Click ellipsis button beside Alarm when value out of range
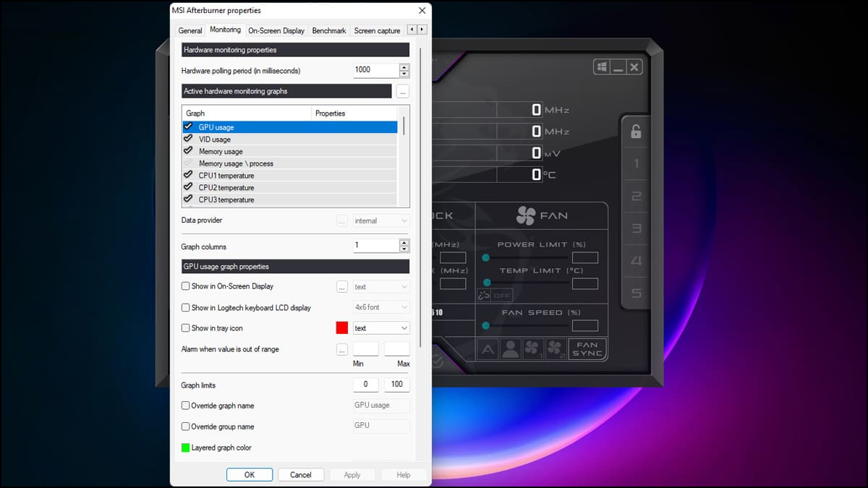The image size is (868, 488). pos(342,350)
